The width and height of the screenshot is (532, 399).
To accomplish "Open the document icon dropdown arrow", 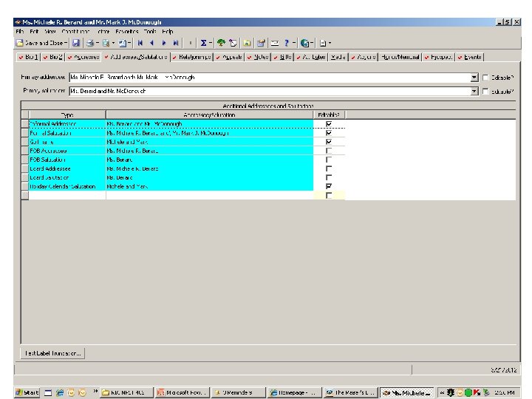I will pyautogui.click(x=330, y=43).
